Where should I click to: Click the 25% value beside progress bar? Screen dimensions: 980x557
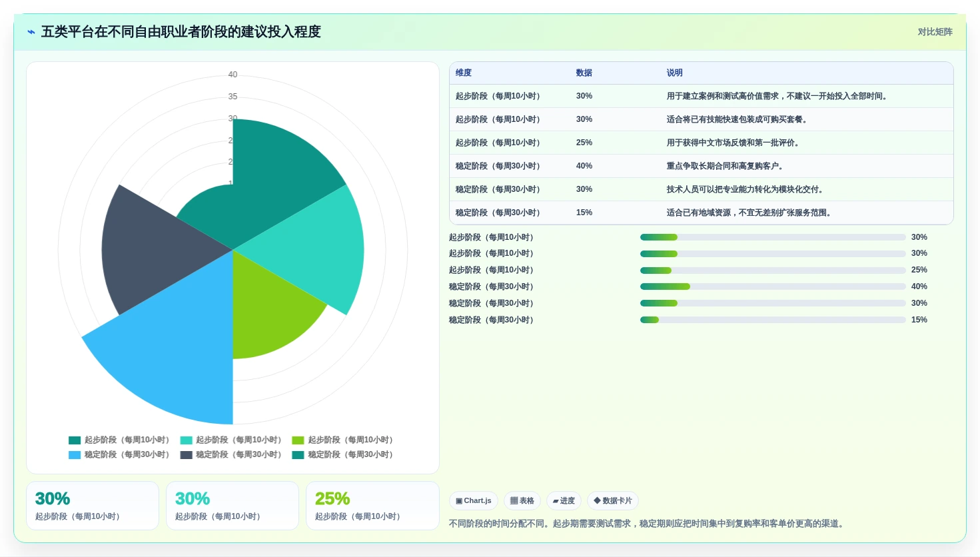click(x=919, y=270)
